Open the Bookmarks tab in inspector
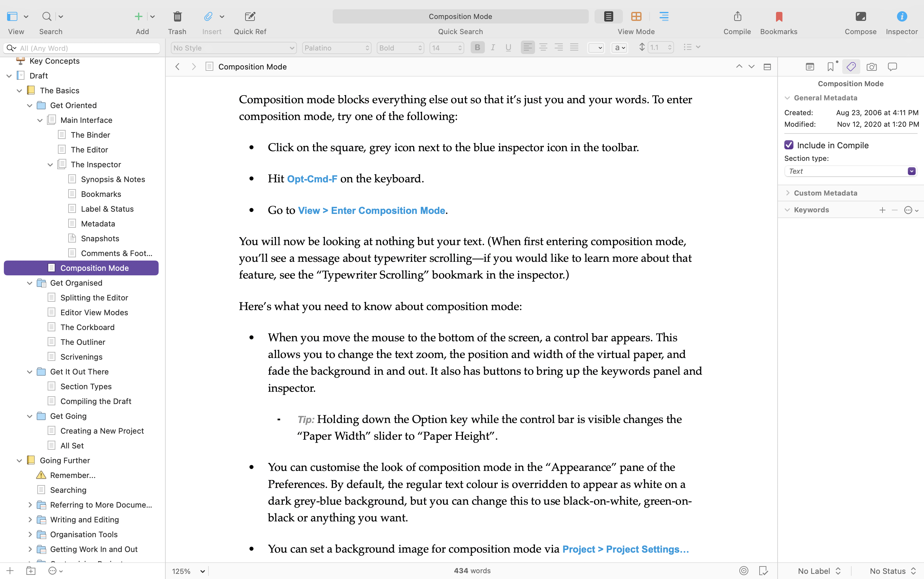 coord(831,67)
